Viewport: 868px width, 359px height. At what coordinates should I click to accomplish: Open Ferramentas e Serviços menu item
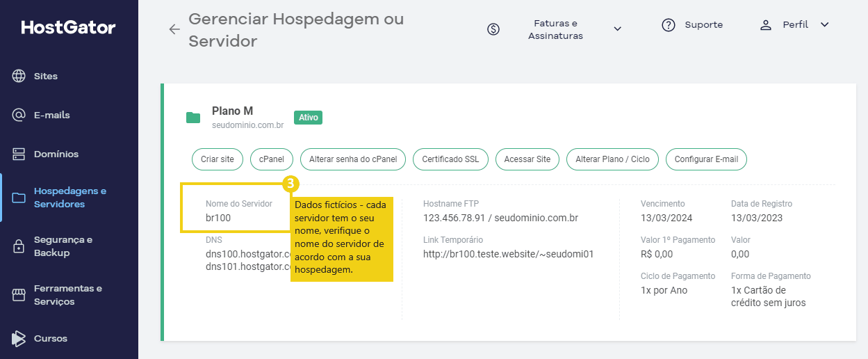tap(69, 295)
